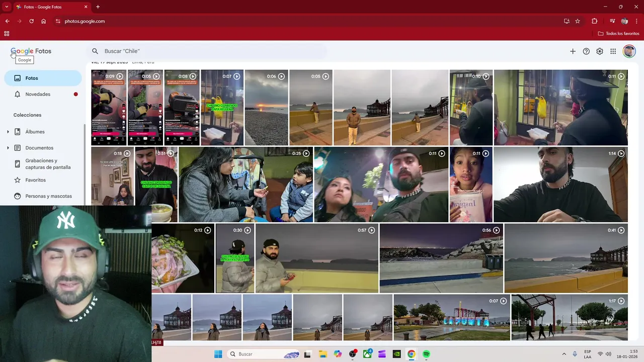Image resolution: width=644 pixels, height=362 pixels.
Task: Open Álbumes in the sidebar
Action: click(35, 132)
